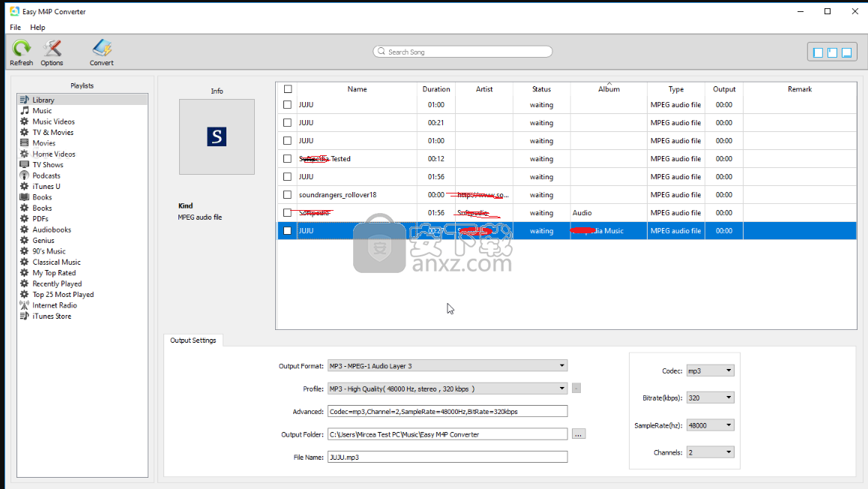868x489 pixels.
Task: Click the Output column header
Action: click(x=724, y=89)
